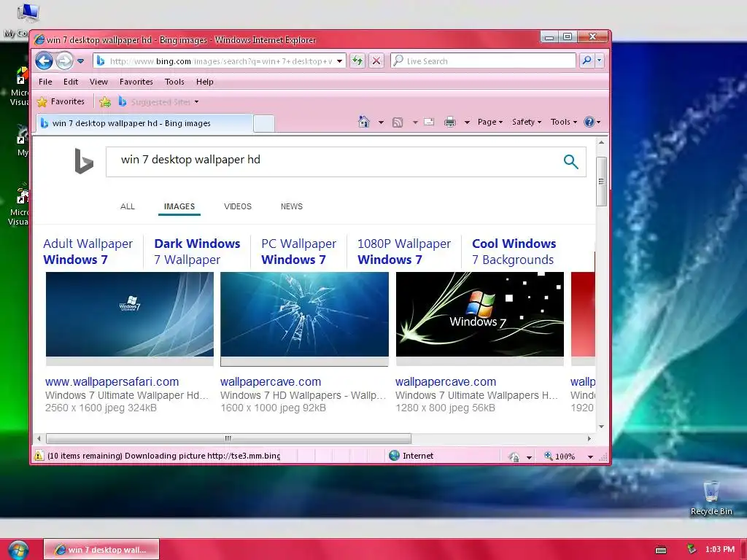747x560 pixels.
Task: Click Cool Windows 7 Backgrounds suggestion
Action: click(514, 252)
